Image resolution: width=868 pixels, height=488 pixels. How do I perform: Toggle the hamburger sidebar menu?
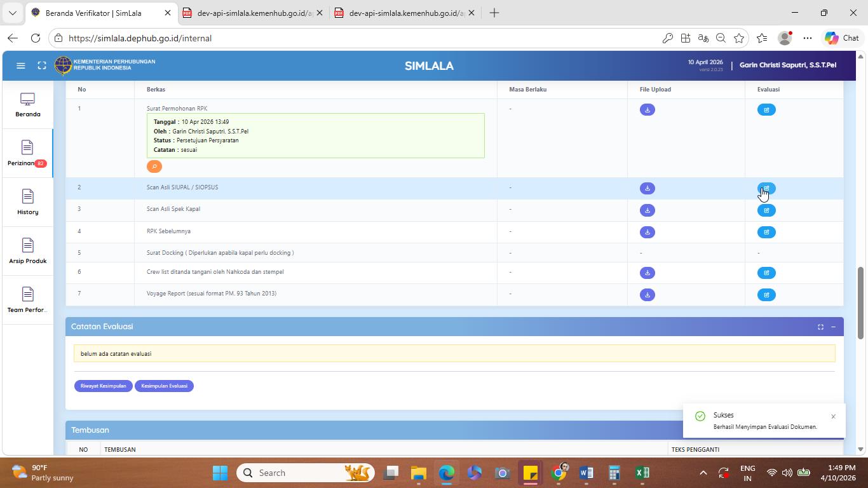coord(20,65)
